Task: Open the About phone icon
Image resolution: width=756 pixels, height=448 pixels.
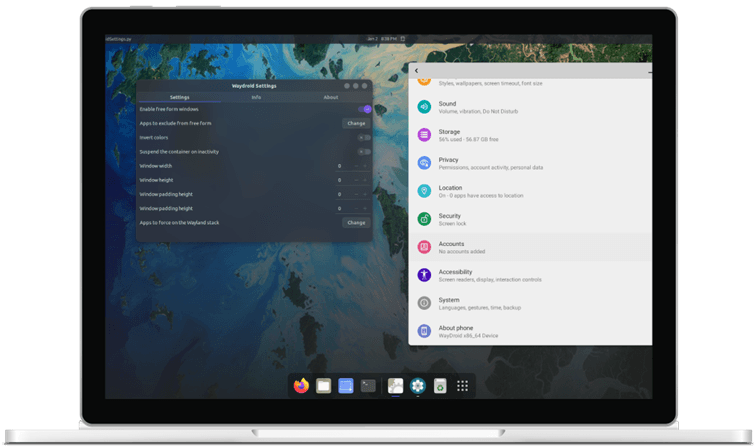Action: [424, 330]
